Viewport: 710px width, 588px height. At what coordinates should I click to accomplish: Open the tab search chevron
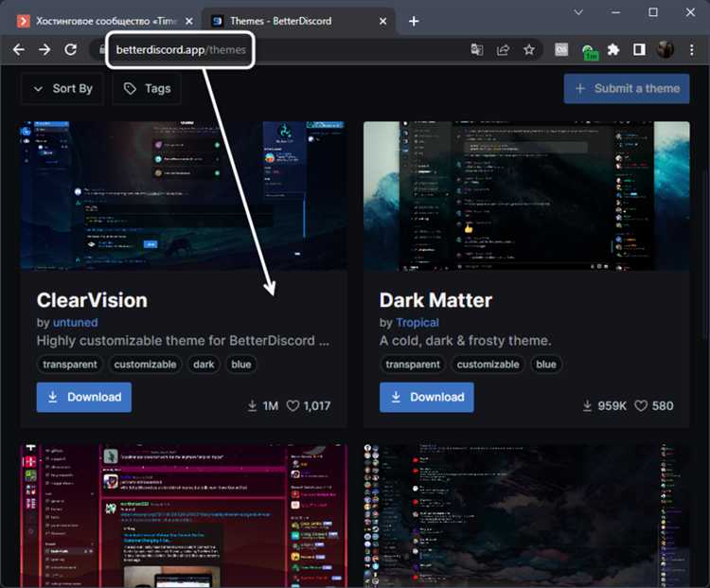coord(578,12)
